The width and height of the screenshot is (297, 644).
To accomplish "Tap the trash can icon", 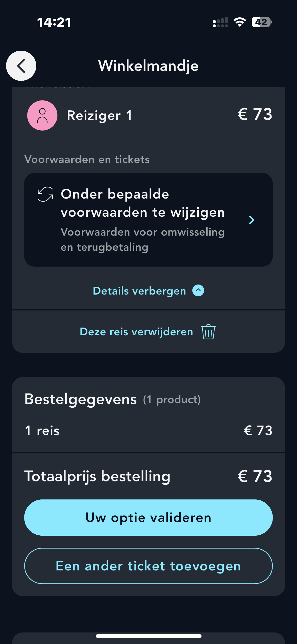I will 208,332.
